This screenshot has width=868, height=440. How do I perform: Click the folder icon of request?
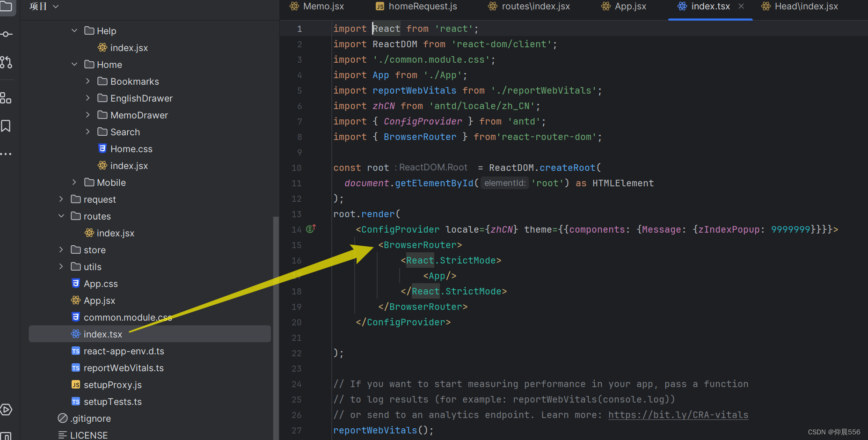click(x=76, y=199)
